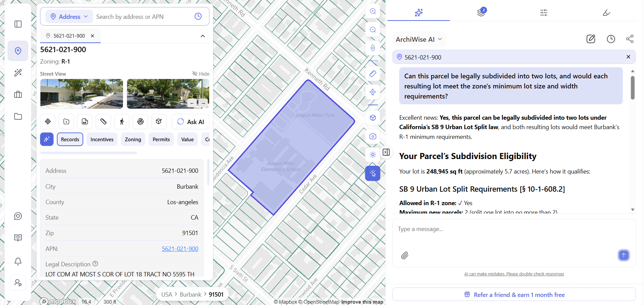Select the Records tab
The image size is (644, 305).
(70, 139)
